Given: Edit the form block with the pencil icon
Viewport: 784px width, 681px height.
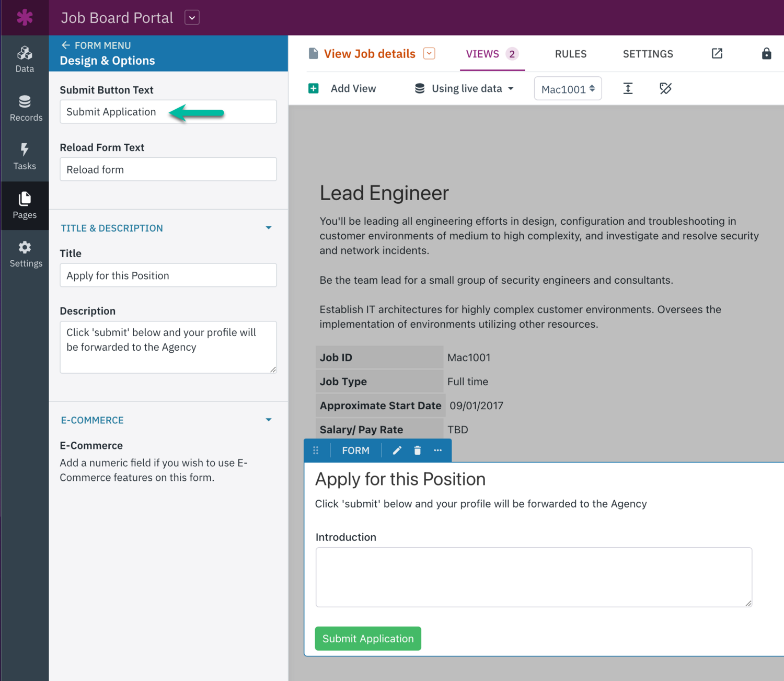Looking at the screenshot, I should [397, 450].
